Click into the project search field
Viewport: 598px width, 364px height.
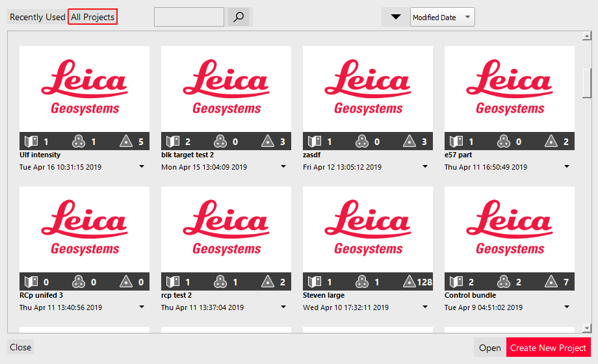[x=188, y=18]
